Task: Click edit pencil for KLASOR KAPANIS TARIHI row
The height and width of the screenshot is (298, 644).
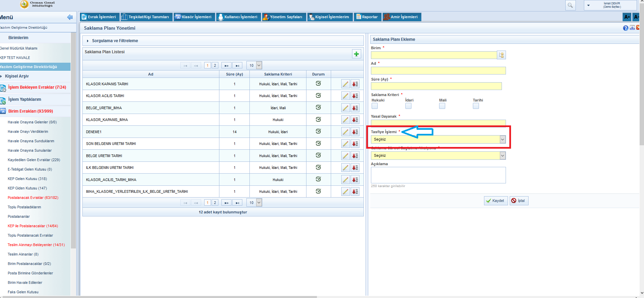Action: [x=345, y=84]
